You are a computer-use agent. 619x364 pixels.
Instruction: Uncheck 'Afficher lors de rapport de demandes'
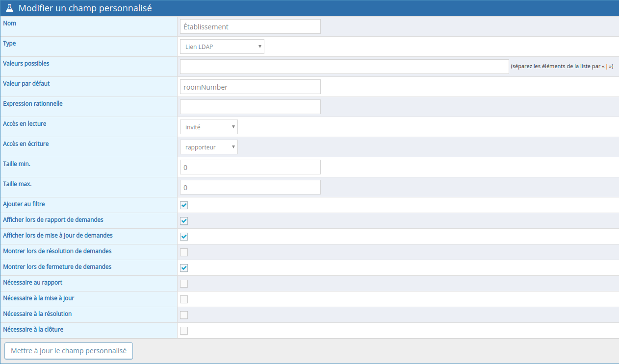pos(184,221)
